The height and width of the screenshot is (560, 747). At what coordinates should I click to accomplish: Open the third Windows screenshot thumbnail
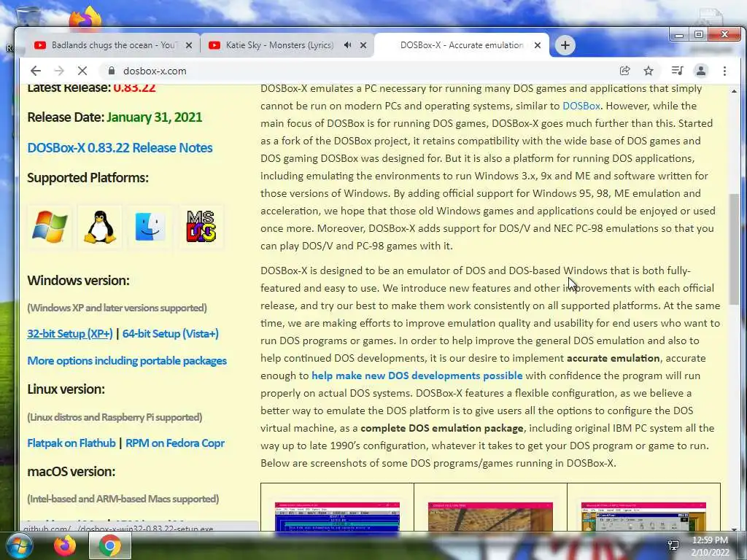(643, 516)
